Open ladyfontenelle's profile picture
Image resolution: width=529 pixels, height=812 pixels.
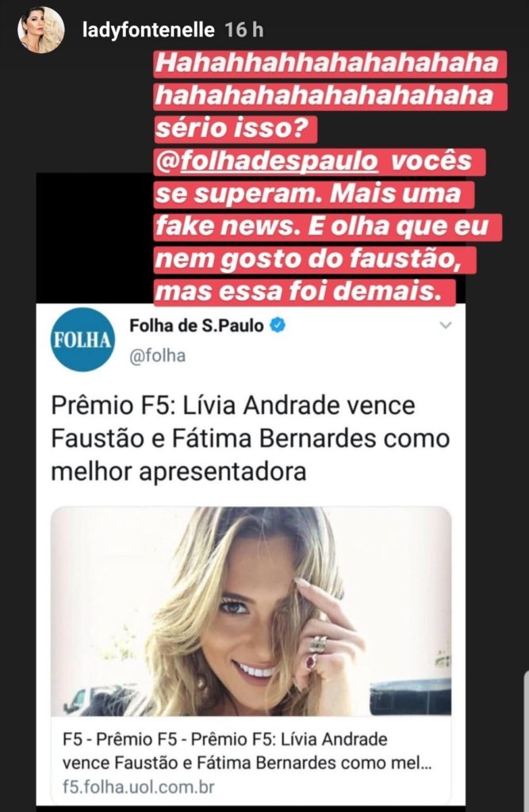(41, 30)
